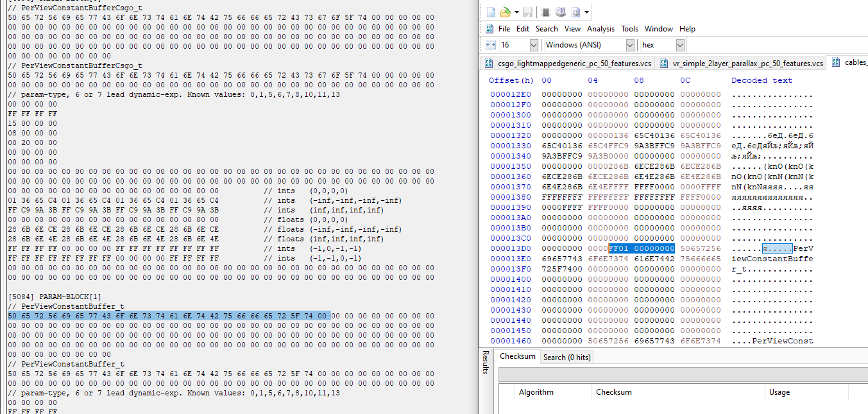Click the Algorithm column header

coord(537,392)
